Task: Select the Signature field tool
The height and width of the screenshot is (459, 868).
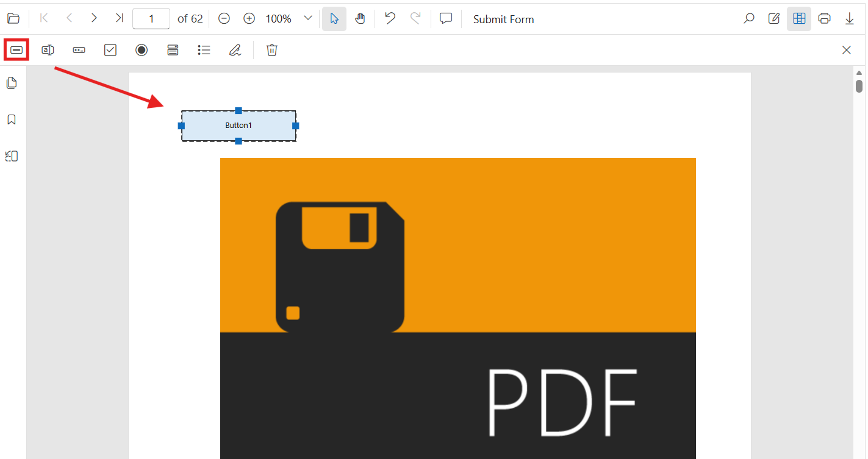Action: point(235,50)
